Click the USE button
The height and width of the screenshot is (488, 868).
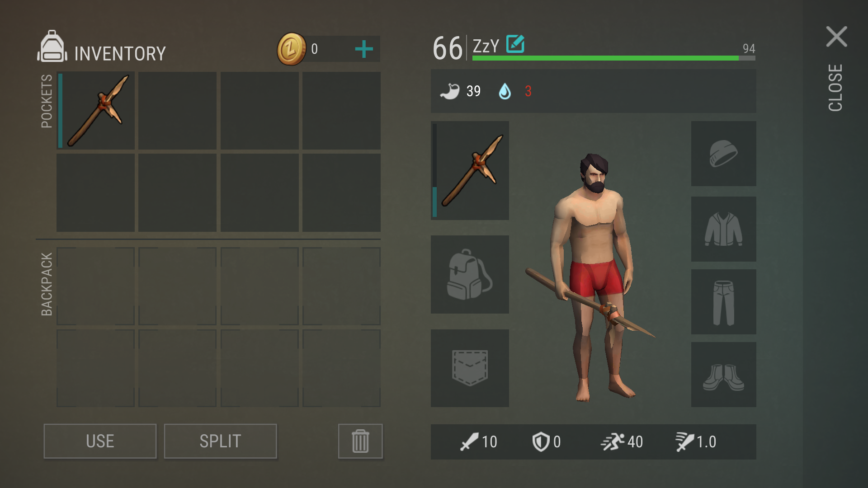tap(100, 441)
